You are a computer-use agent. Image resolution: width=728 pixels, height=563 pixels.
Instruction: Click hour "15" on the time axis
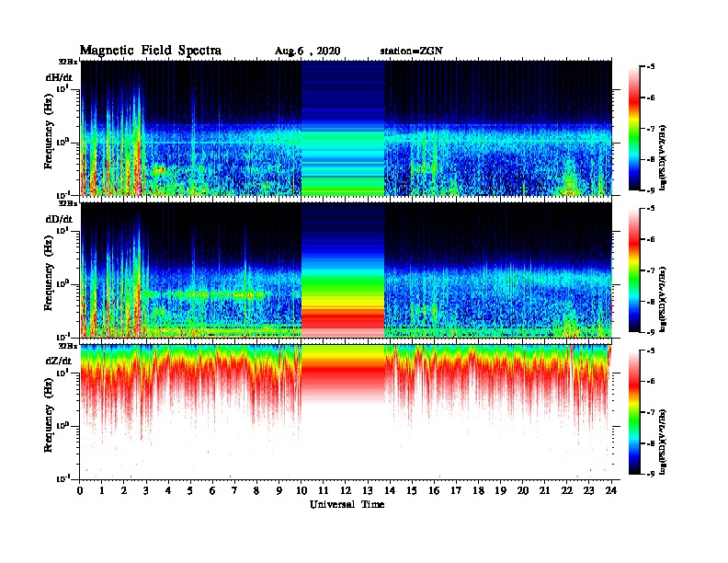pos(412,491)
